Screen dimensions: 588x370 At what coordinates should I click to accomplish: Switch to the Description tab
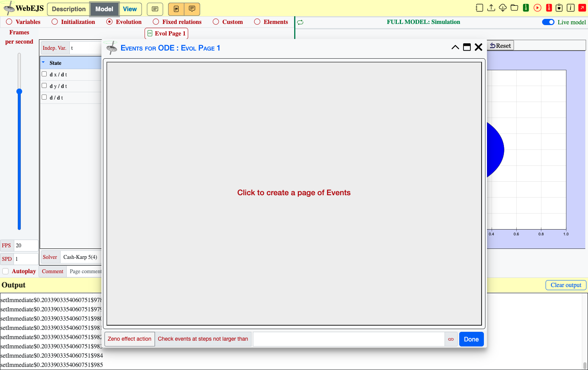click(69, 9)
